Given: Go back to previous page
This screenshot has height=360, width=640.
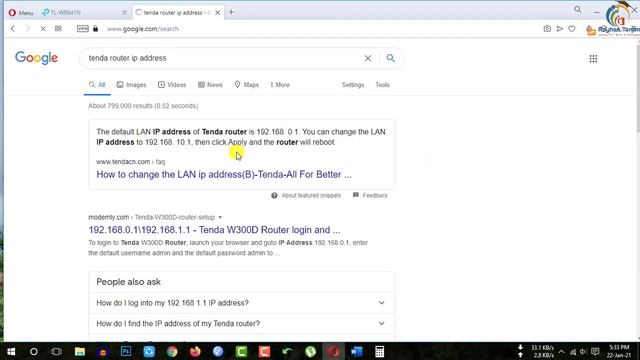Looking at the screenshot, I should [13, 29].
